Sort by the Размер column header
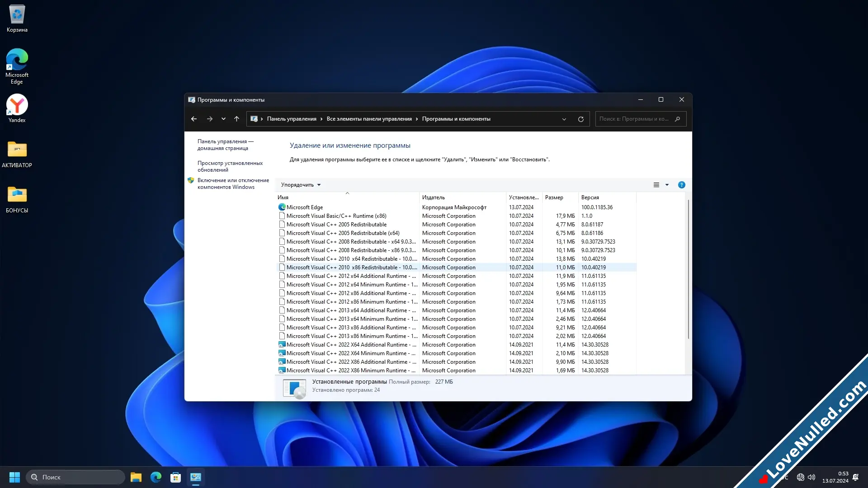Image resolution: width=868 pixels, height=488 pixels. click(x=560, y=197)
